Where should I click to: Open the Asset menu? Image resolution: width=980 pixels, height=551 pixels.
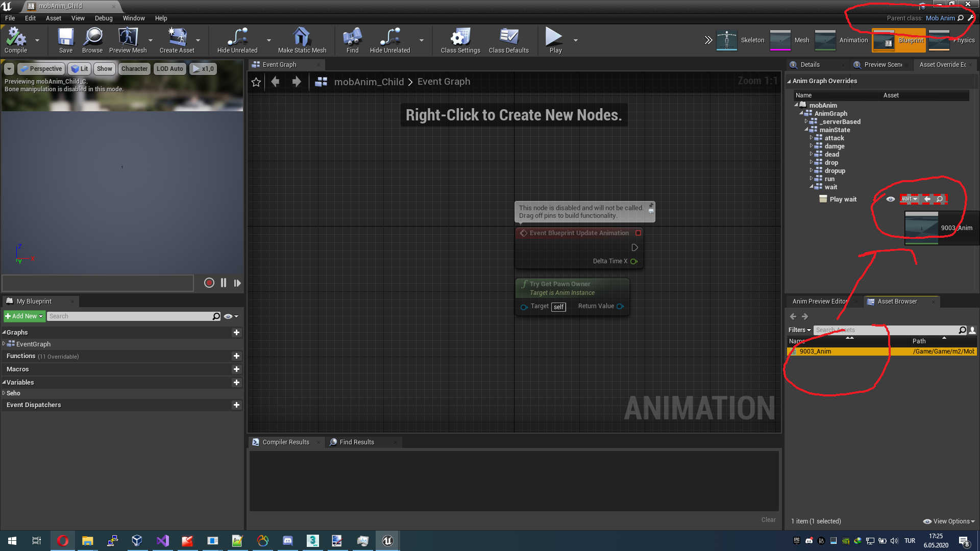54,18
